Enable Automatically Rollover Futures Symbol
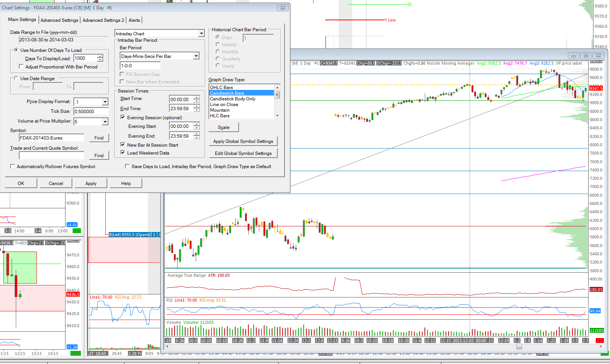The height and width of the screenshot is (364, 610). (x=12, y=166)
